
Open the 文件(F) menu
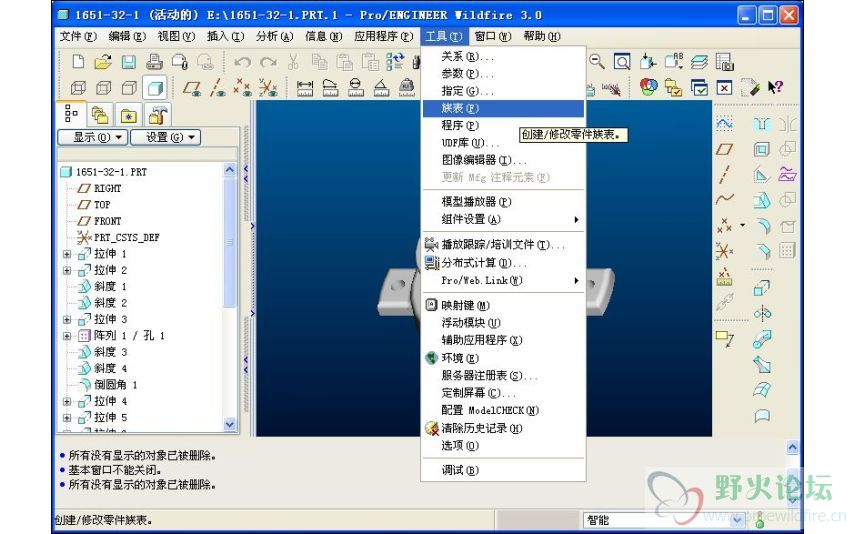pyautogui.click(x=78, y=37)
